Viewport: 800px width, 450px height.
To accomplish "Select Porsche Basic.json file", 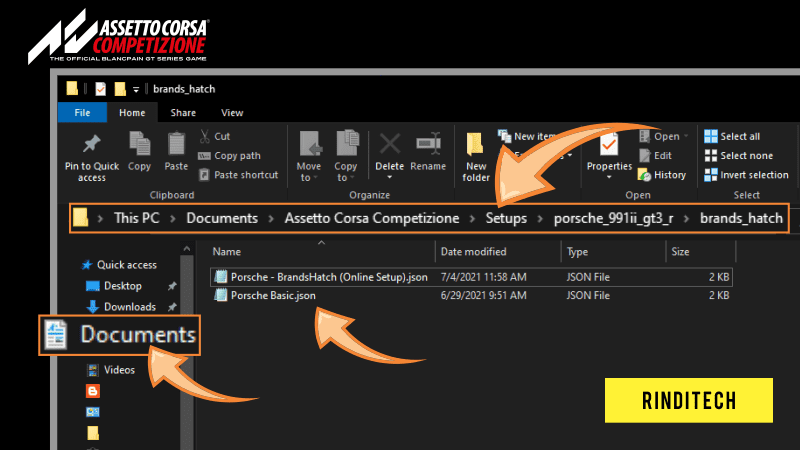I will (471, 295).
